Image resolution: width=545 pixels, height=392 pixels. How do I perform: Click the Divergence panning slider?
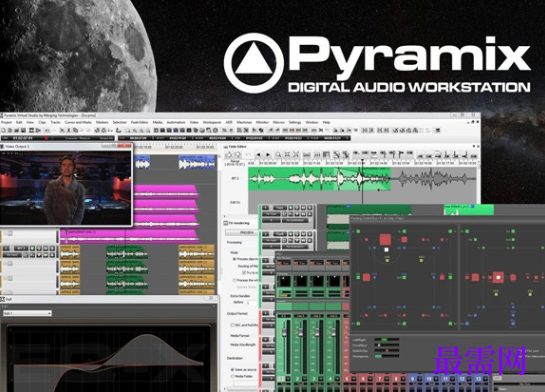[387, 356]
